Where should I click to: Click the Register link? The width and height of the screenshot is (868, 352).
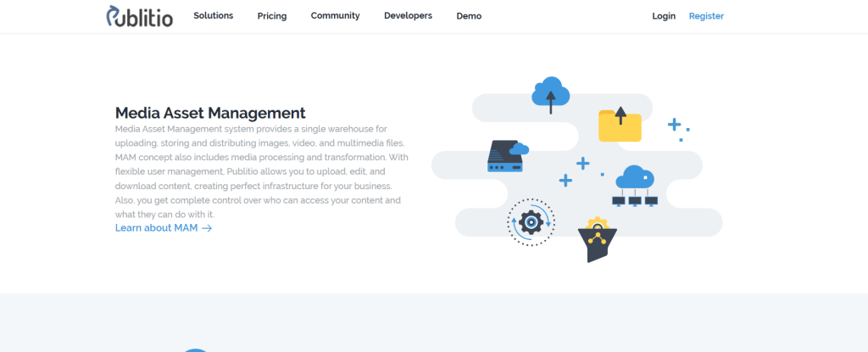pos(706,16)
